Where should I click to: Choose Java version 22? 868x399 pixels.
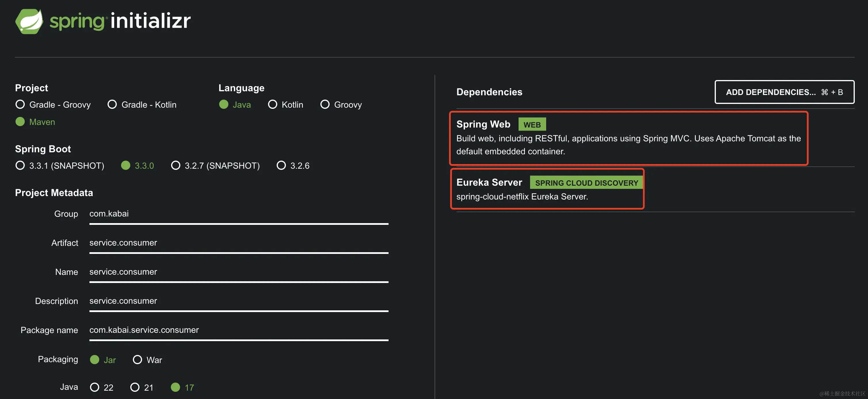point(95,387)
